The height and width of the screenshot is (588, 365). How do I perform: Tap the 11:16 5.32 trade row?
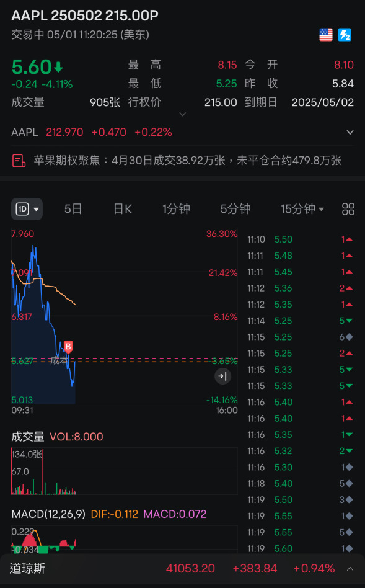pyautogui.click(x=300, y=451)
